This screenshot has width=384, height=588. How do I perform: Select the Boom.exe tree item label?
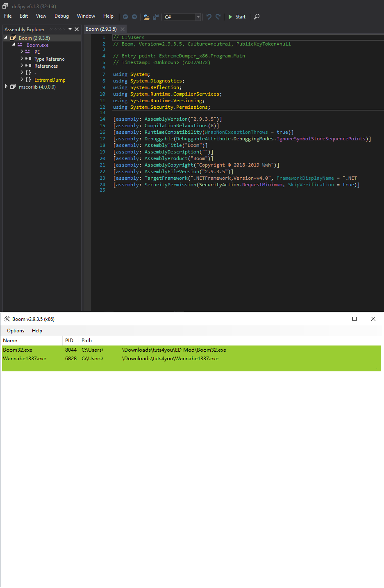(37, 45)
